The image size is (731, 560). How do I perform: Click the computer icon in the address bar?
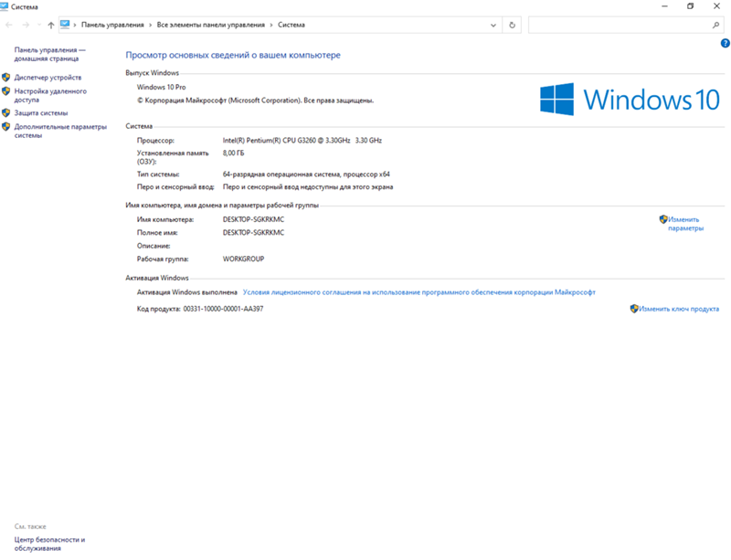point(66,25)
